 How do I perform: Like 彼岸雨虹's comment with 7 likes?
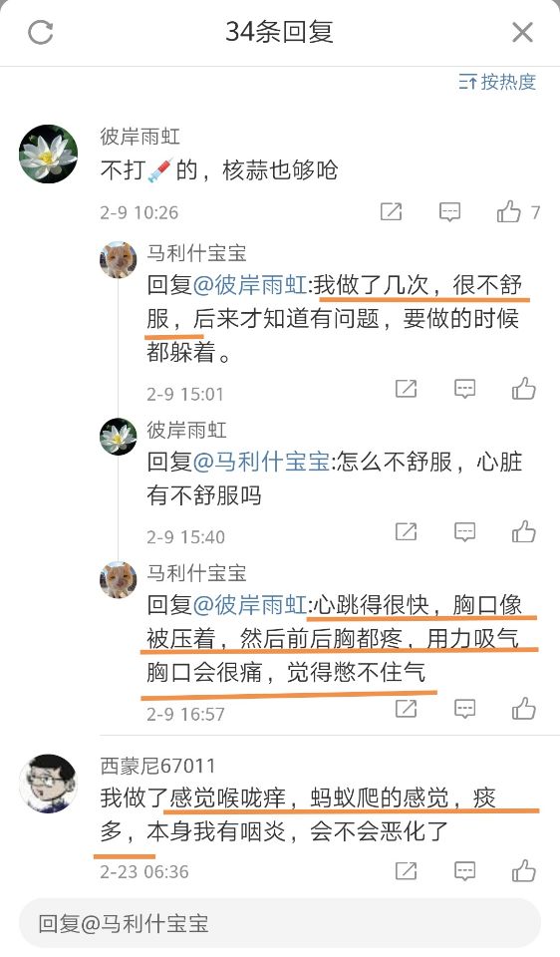(509, 211)
